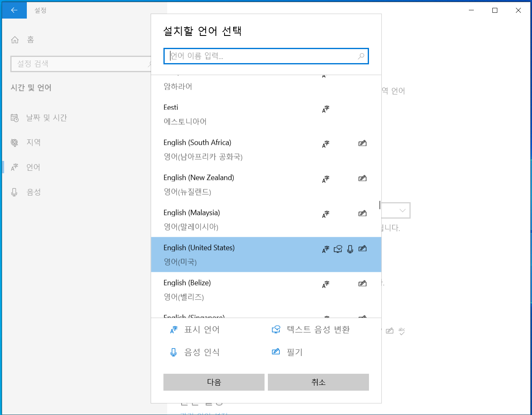This screenshot has height=415, width=532.
Task: Open Speech (음성) settings
Action: (x=76, y=192)
